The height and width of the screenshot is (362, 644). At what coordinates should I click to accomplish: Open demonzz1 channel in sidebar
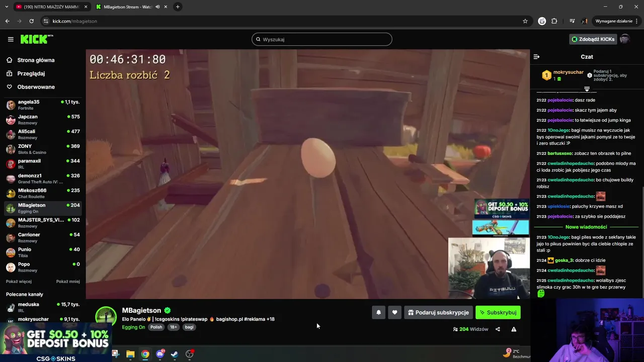point(43,178)
